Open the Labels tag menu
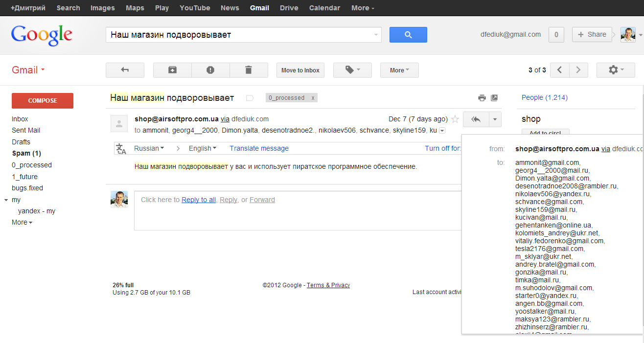644x343 pixels. click(x=352, y=70)
